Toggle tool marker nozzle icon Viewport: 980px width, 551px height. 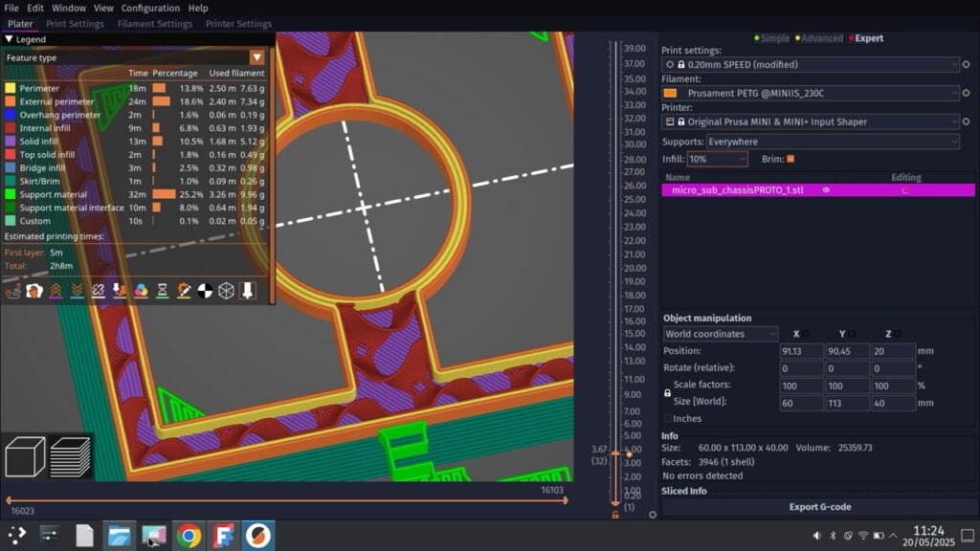(247, 290)
